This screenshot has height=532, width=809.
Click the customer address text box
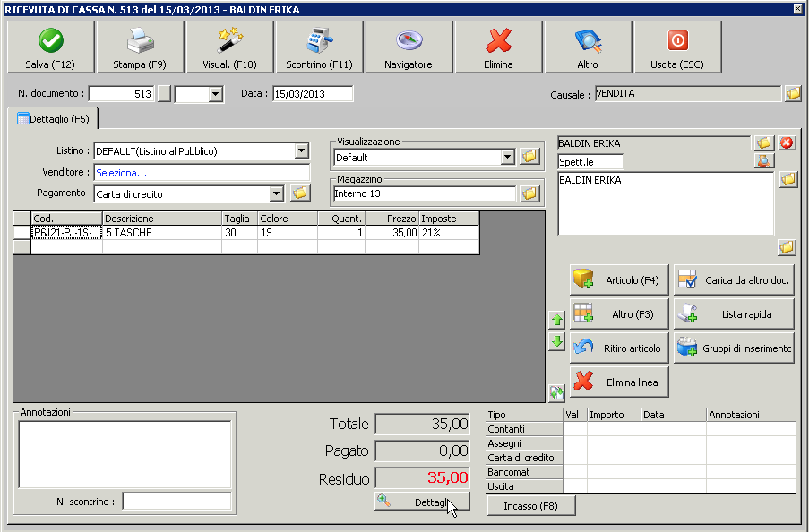(x=666, y=204)
